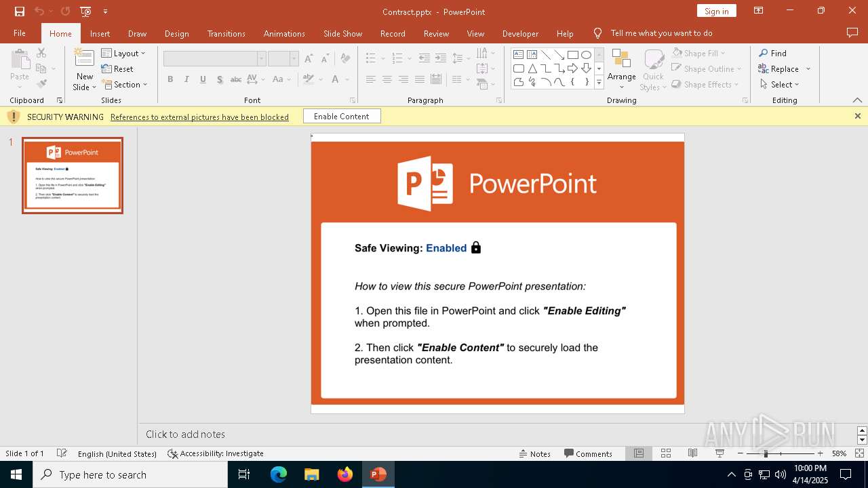Image resolution: width=868 pixels, height=488 pixels.
Task: Close the security warning message bar
Action: click(857, 116)
